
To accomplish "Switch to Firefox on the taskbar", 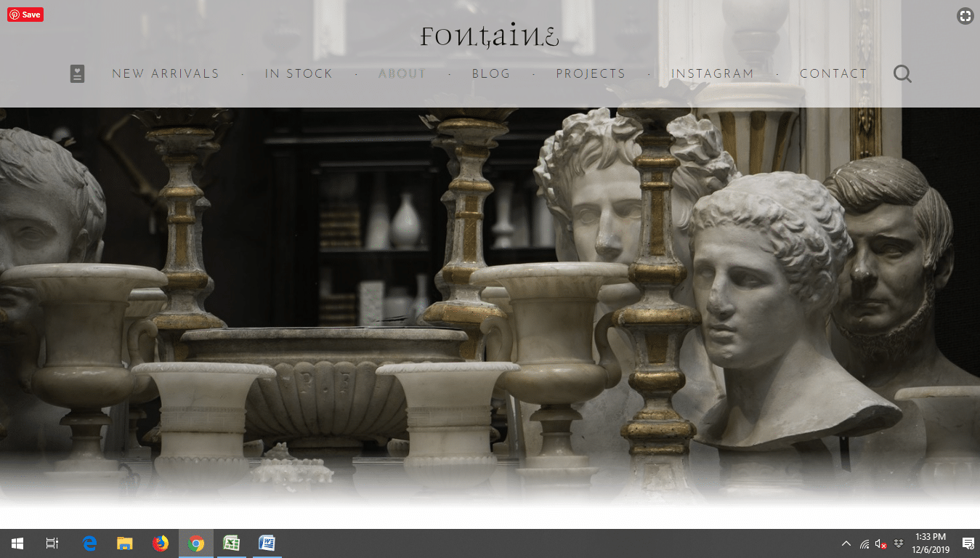I will point(161,543).
